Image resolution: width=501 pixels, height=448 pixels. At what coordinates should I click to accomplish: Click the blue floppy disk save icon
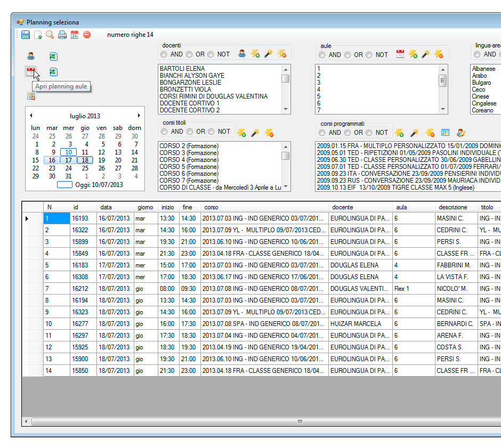click(26, 35)
